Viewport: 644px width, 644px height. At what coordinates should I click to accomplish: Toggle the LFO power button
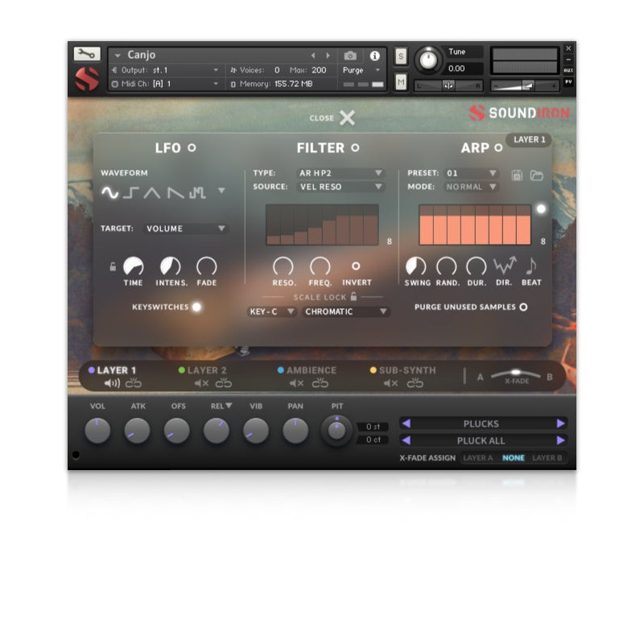(192, 148)
